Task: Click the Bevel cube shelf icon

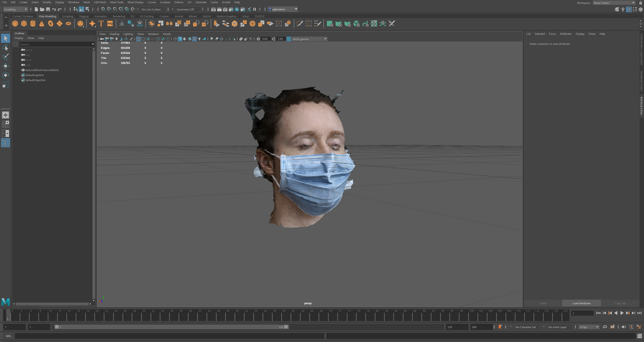Action: pyautogui.click(x=234, y=24)
